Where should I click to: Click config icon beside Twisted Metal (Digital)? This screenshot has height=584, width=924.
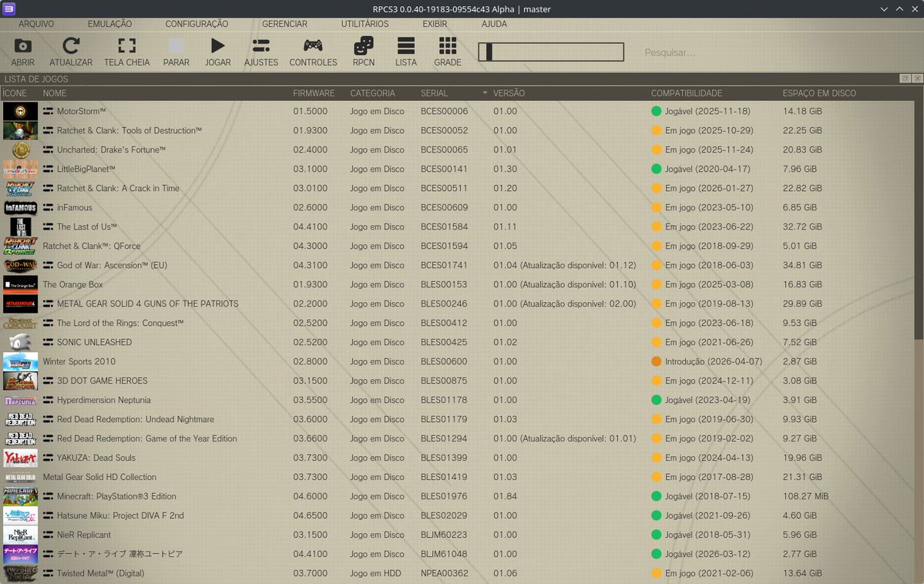pos(48,573)
